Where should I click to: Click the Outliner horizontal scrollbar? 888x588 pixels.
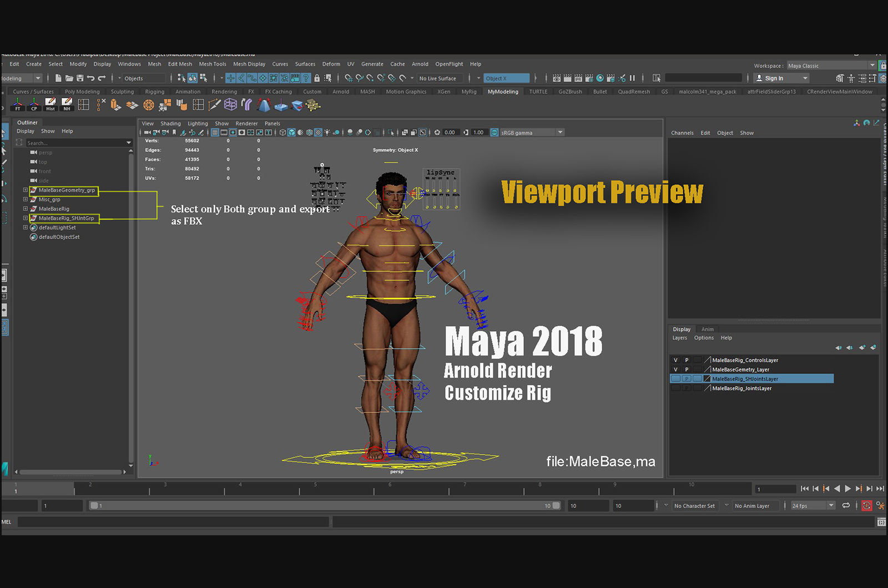[x=70, y=472]
